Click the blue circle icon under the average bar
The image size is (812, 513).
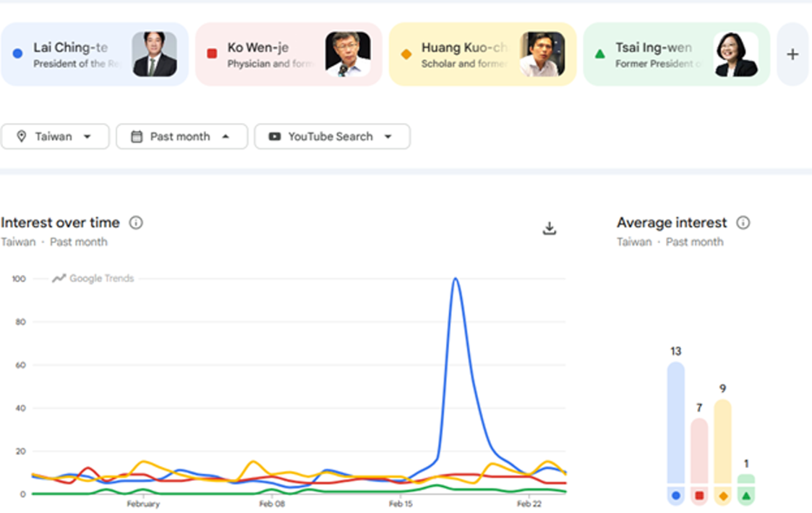(x=675, y=496)
